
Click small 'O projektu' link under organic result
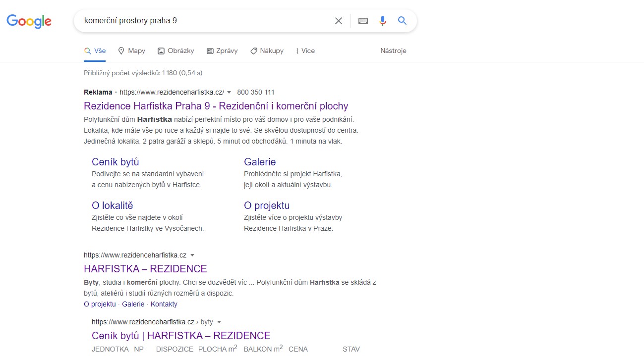point(100,304)
